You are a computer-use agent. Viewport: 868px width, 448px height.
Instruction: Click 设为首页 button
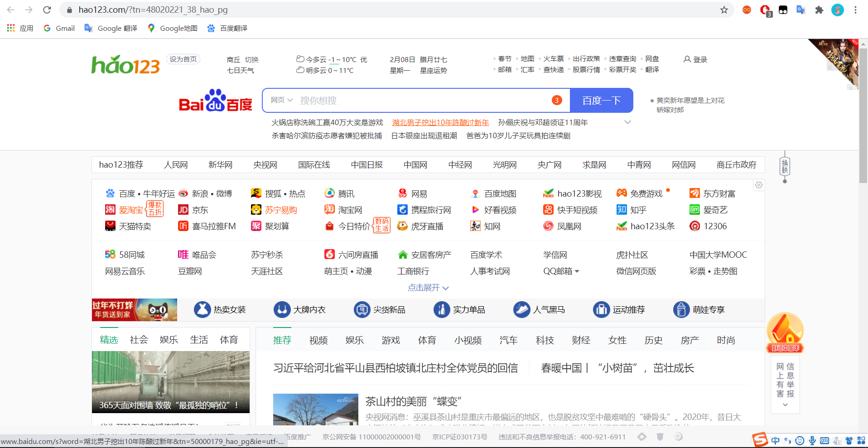183,59
